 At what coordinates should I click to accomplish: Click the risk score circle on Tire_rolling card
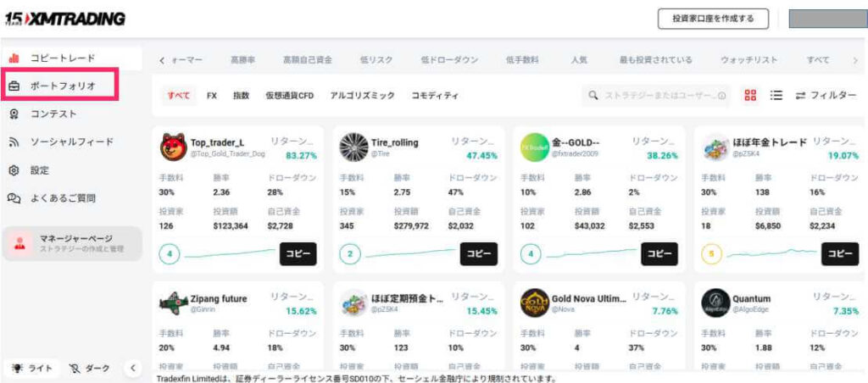(352, 253)
